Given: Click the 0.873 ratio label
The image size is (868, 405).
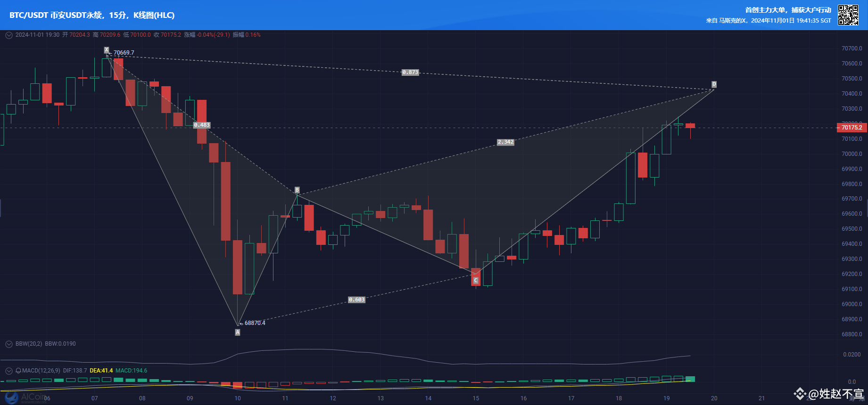Looking at the screenshot, I should click(x=410, y=72).
